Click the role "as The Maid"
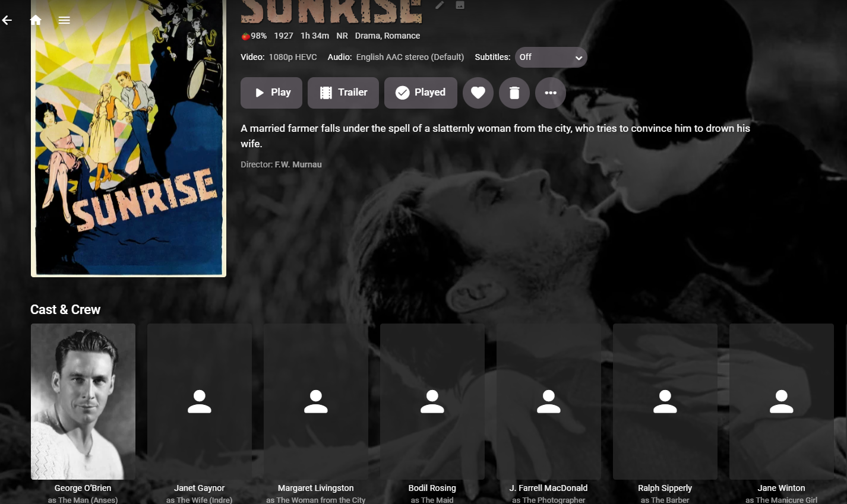847x504 pixels. (432, 500)
